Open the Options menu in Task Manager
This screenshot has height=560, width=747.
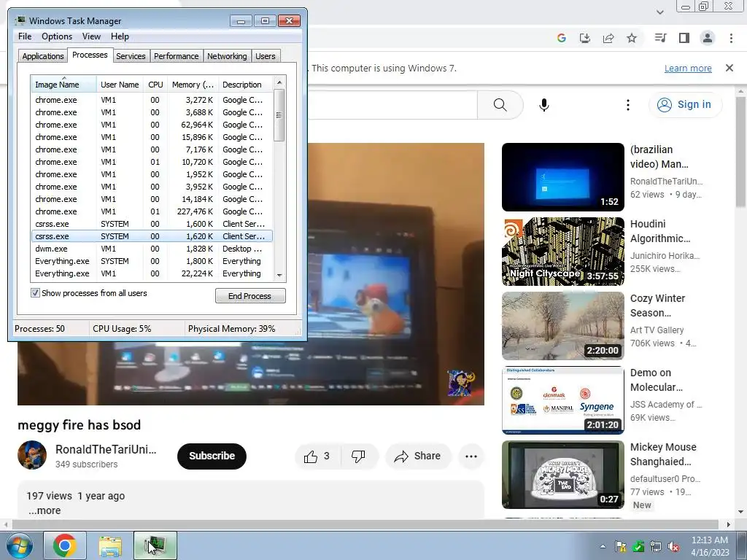point(57,36)
